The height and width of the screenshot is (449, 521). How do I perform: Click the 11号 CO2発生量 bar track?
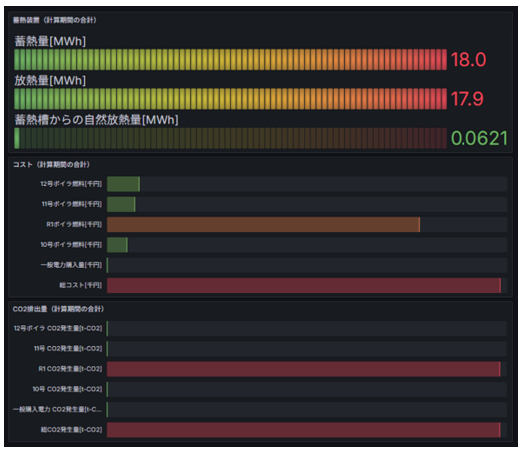point(307,349)
